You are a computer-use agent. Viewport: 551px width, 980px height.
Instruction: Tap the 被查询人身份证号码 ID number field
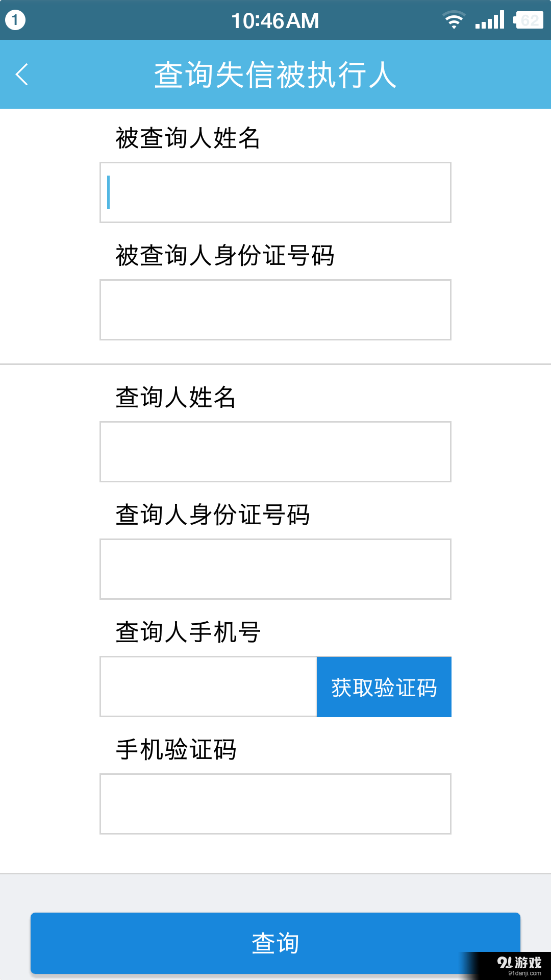click(x=275, y=309)
